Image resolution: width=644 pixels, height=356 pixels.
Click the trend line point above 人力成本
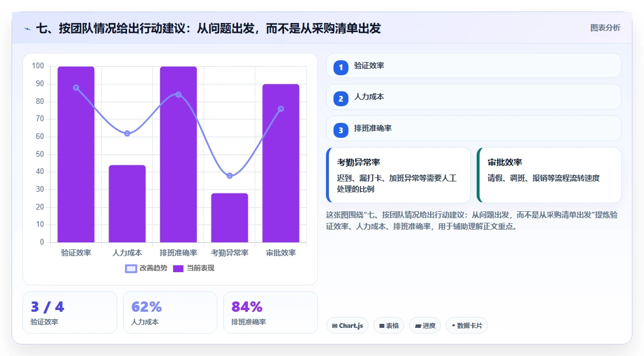(127, 133)
